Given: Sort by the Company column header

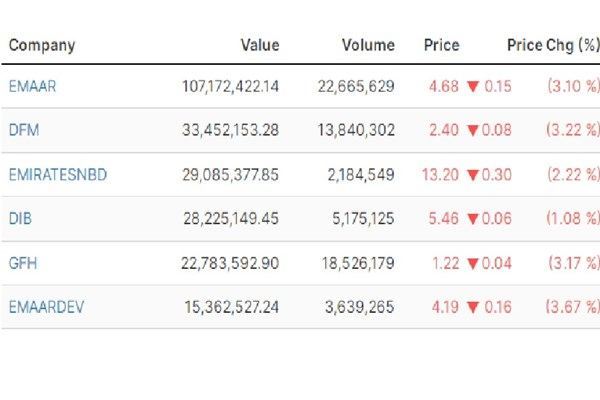Looking at the screenshot, I should [42, 45].
